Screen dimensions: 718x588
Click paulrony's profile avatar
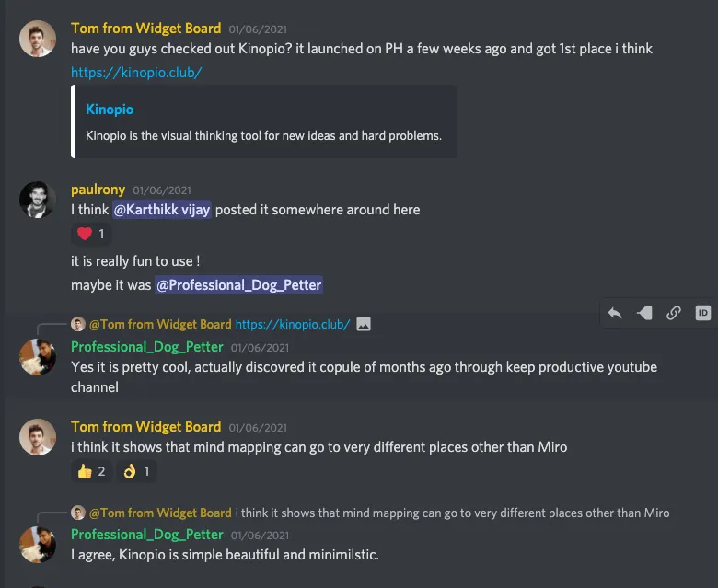[38, 200]
